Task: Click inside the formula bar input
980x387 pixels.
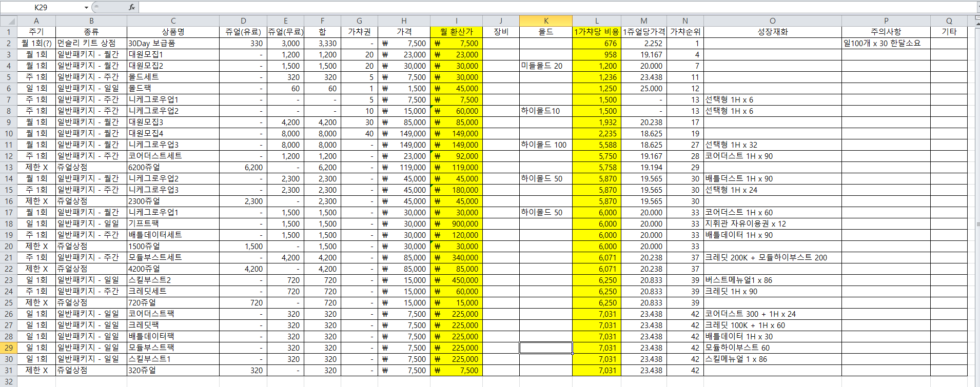Action: [513, 7]
